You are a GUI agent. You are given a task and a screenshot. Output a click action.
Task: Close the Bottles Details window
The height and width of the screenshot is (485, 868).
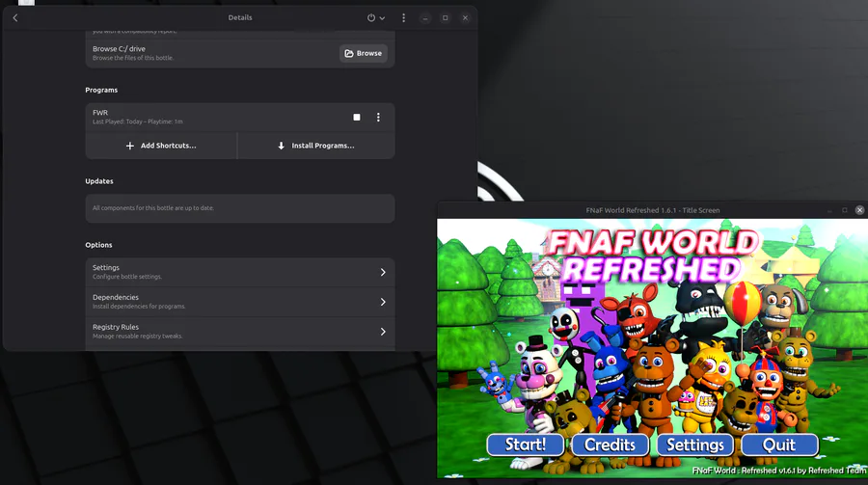pyautogui.click(x=465, y=17)
